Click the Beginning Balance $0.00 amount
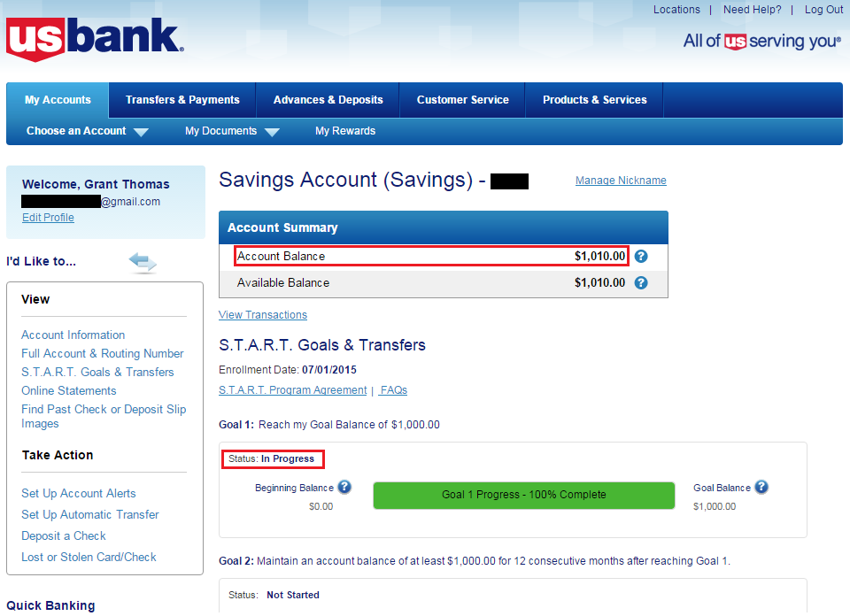 (321, 506)
